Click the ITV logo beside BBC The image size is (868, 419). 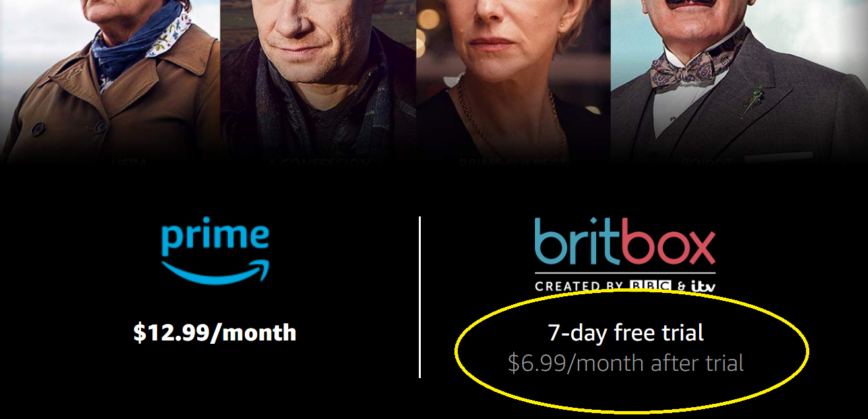(704, 286)
